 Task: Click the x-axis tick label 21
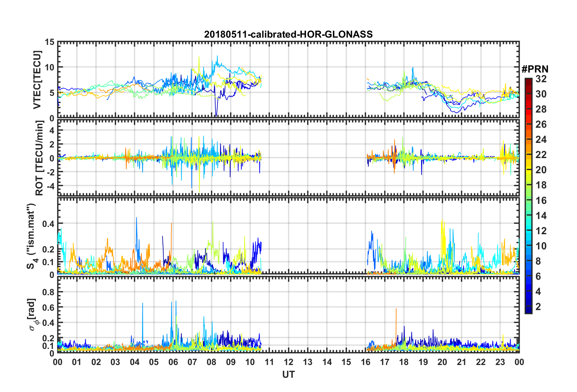click(x=461, y=362)
